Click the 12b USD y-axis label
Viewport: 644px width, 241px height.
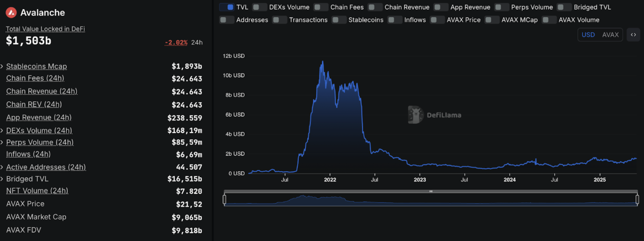click(234, 56)
